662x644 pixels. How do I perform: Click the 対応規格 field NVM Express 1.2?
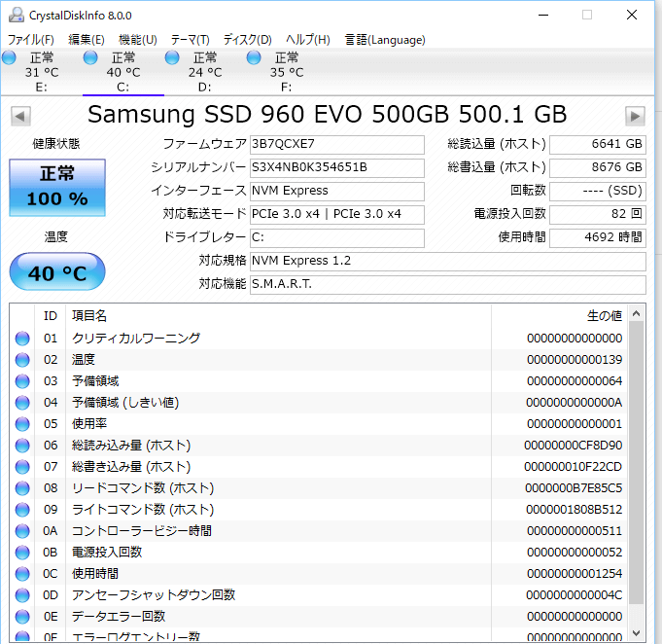click(x=448, y=261)
